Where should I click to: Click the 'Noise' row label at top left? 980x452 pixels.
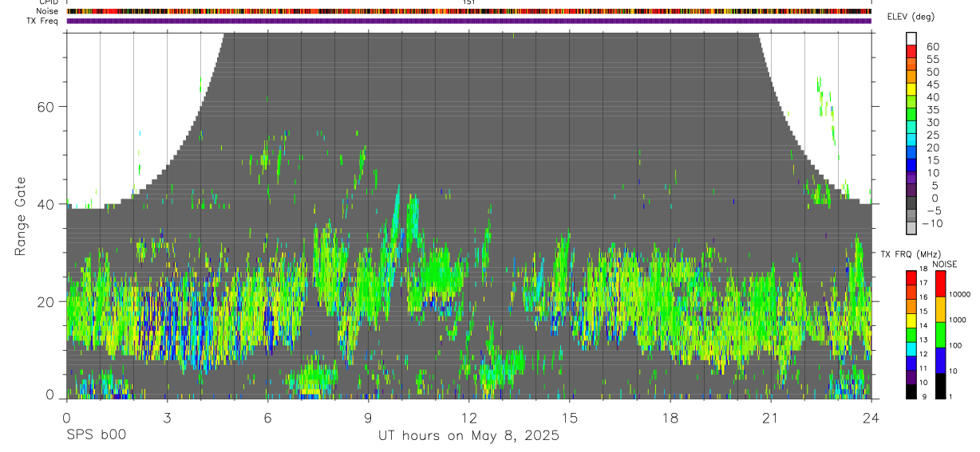pos(48,11)
